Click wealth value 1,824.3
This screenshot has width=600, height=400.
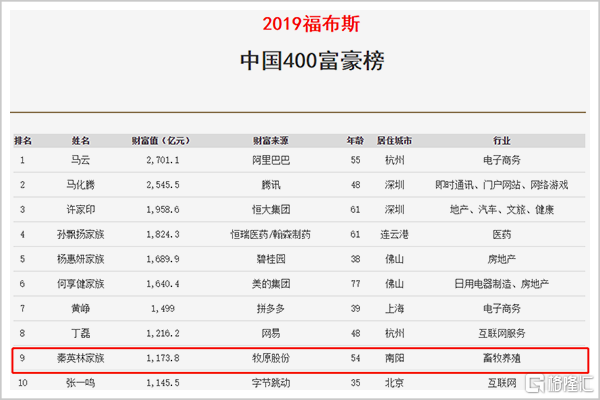163,234
